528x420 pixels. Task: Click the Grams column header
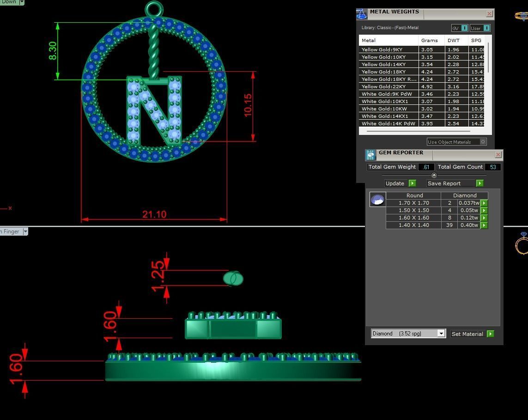tap(431, 40)
